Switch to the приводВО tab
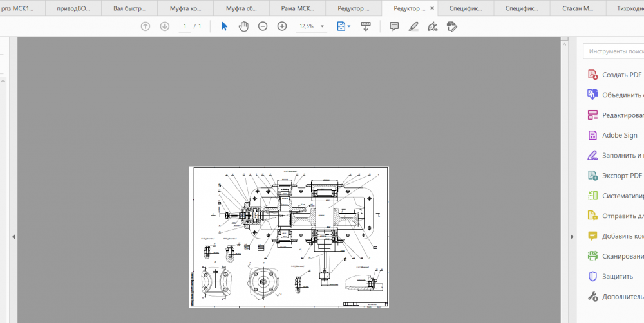Viewport: 644px width, 323px height. pos(73,8)
